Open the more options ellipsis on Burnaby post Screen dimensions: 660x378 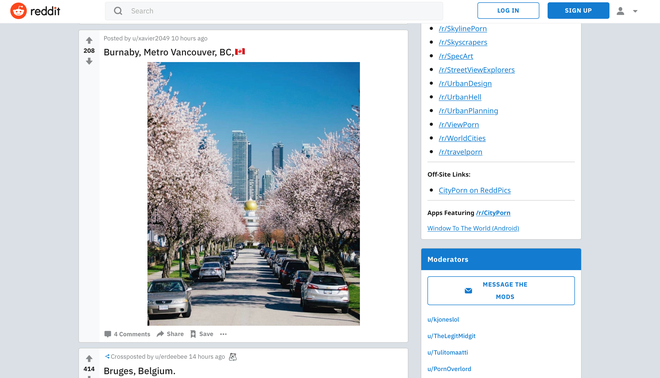point(224,334)
